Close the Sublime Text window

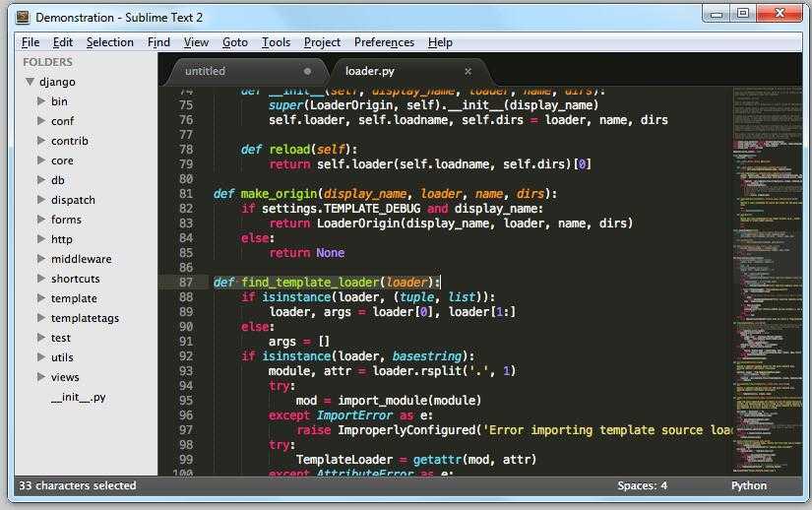pos(780,14)
